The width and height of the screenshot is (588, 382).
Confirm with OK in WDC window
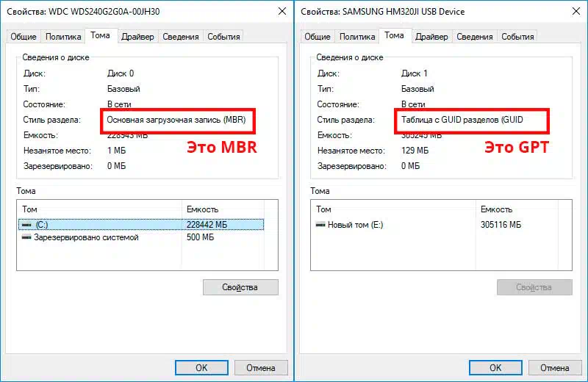[201, 368]
